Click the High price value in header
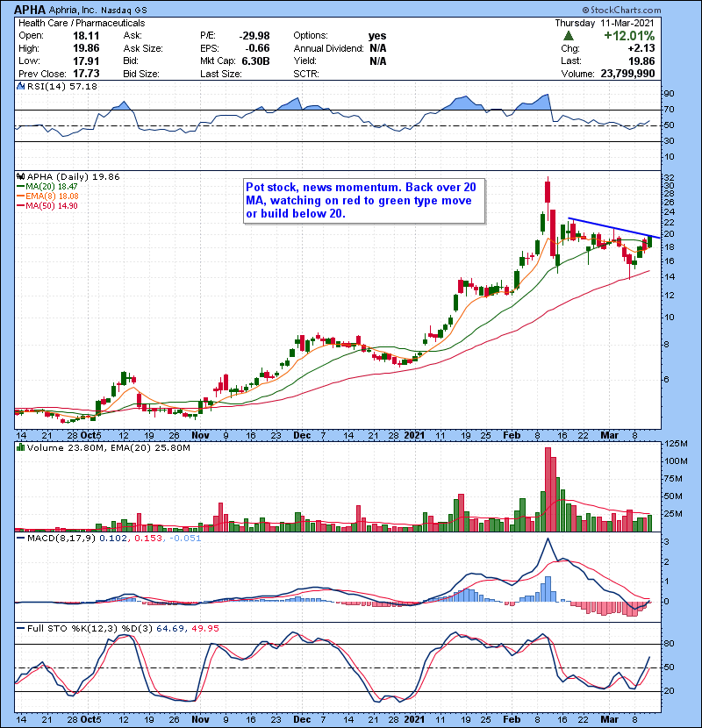702x728 pixels. point(86,48)
